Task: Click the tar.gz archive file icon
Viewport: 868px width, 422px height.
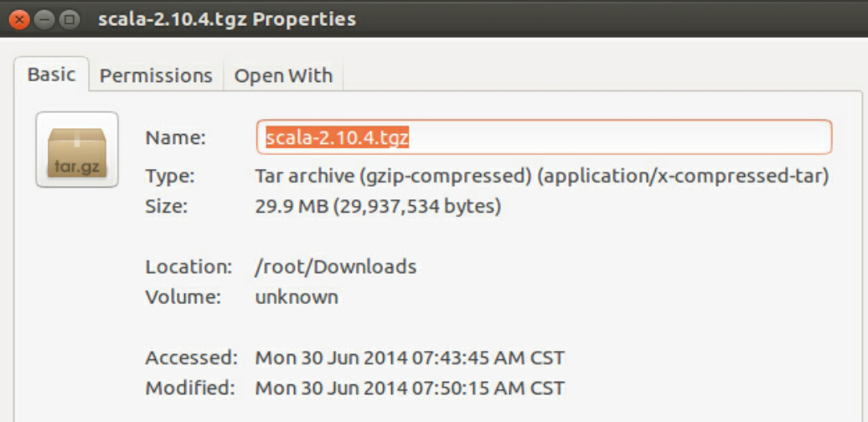Action: tap(76, 150)
